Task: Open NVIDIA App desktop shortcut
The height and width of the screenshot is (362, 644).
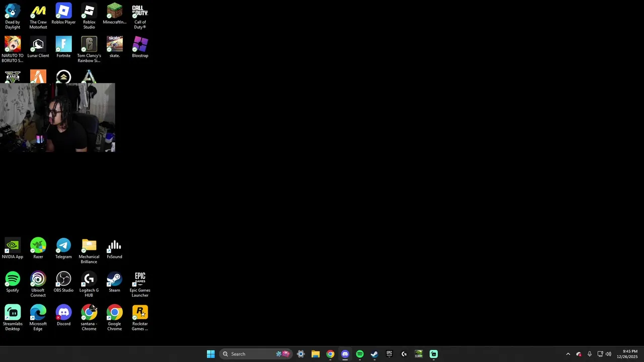Action: click(13, 248)
